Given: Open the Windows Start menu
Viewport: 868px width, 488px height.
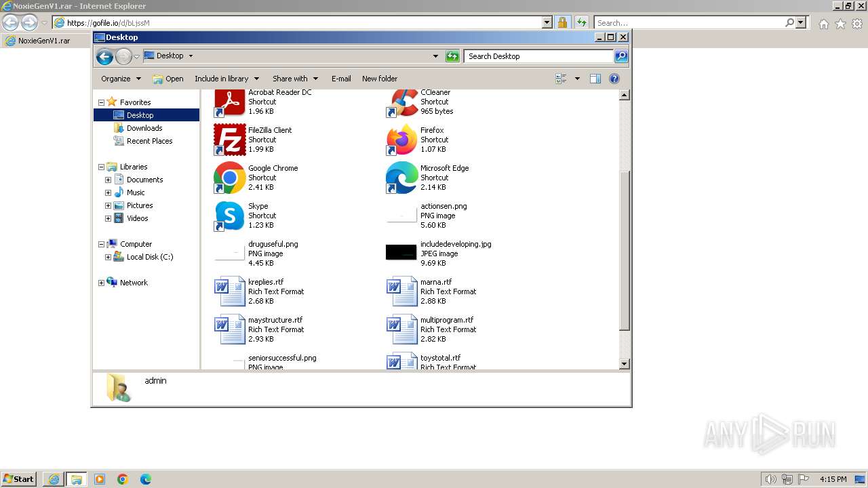Looking at the screenshot, I should click(18, 479).
